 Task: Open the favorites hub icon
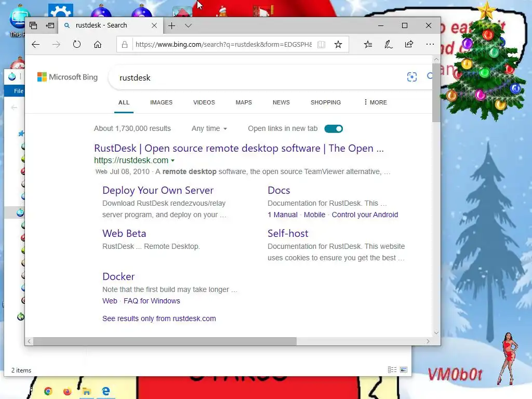[x=368, y=45]
